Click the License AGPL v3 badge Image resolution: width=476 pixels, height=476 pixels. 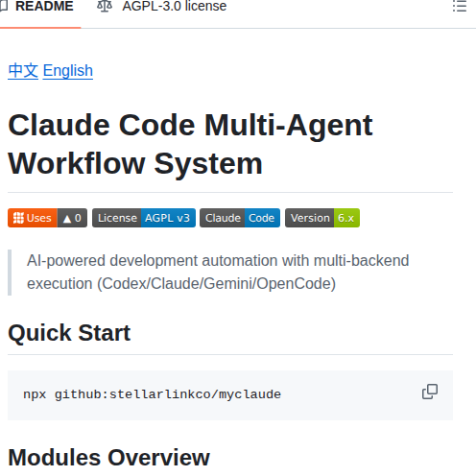pos(144,218)
